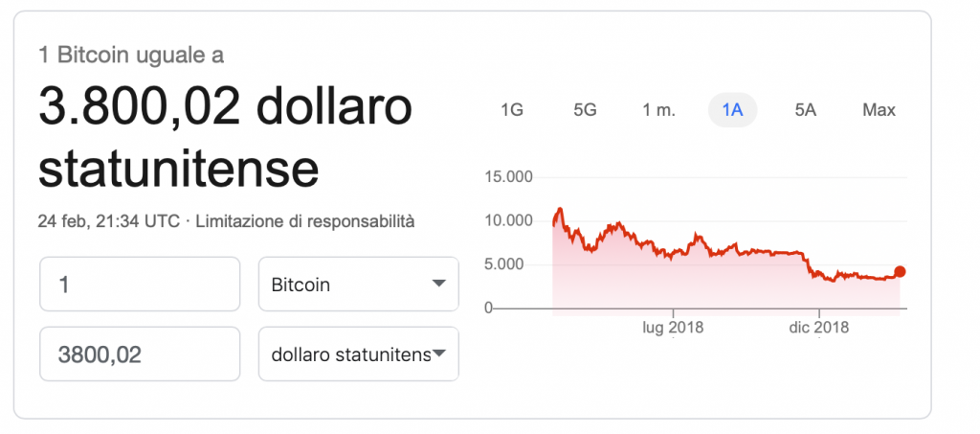This screenshot has width=980, height=434.
Task: Open the dollaro statunitense currency dropdown
Action: click(x=359, y=354)
